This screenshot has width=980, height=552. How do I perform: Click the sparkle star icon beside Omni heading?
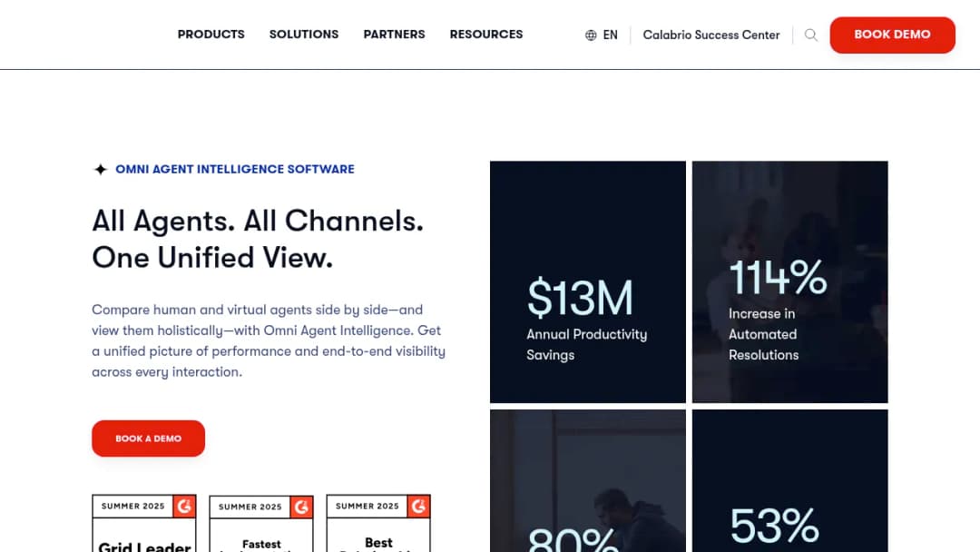point(100,170)
